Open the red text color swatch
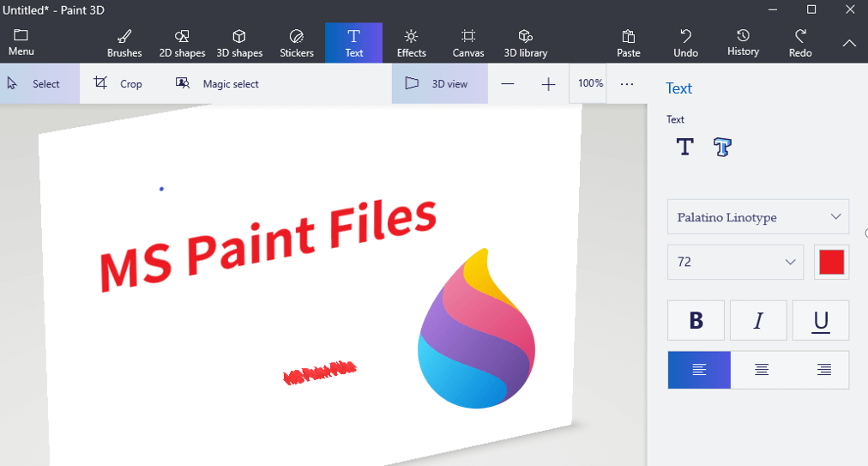The width and height of the screenshot is (868, 466). click(831, 262)
